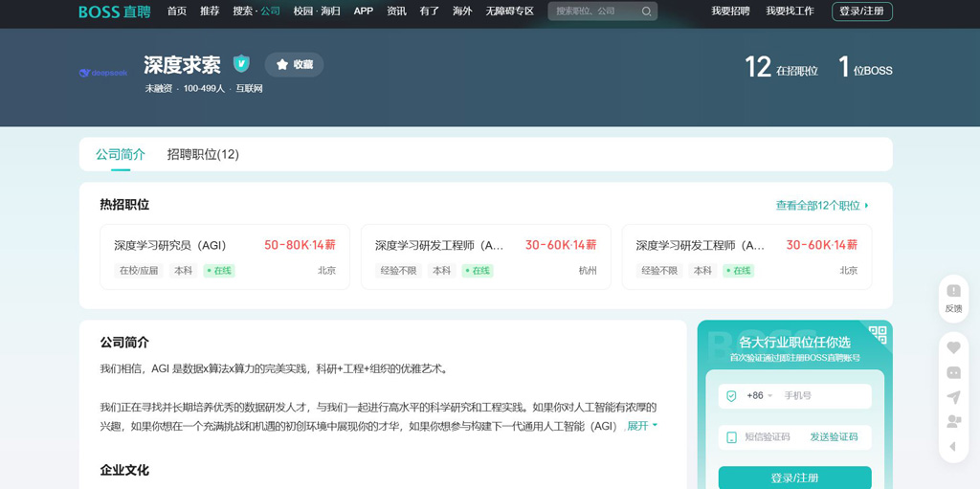The width and height of the screenshot is (980, 489).
Task: Click the green 登录/注册 button on card
Action: pyautogui.click(x=794, y=478)
